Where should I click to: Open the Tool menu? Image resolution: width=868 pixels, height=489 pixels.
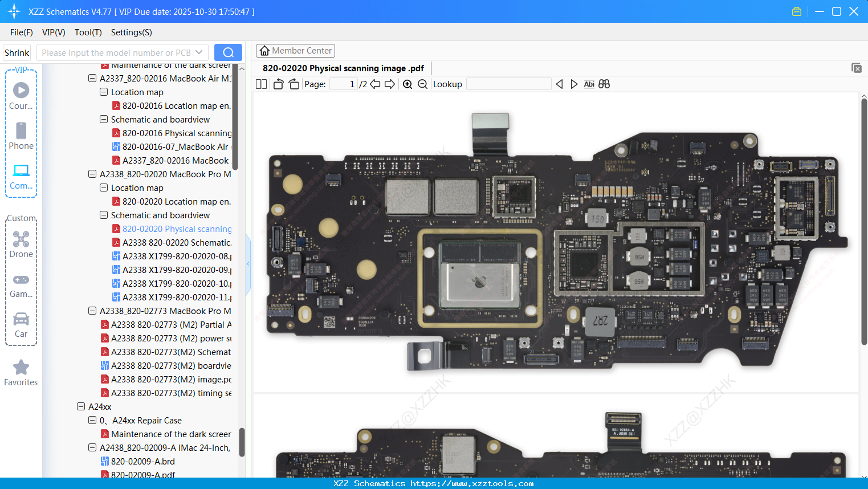(88, 32)
